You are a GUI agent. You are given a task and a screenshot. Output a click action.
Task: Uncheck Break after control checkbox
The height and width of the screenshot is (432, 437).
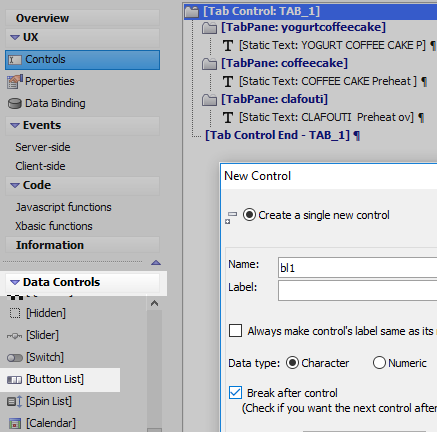tap(235, 393)
